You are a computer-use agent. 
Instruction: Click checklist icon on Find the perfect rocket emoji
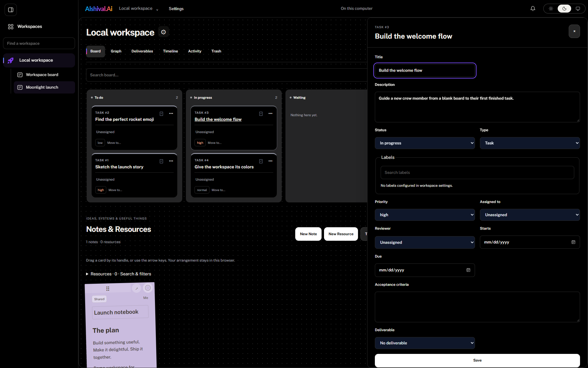(x=161, y=114)
